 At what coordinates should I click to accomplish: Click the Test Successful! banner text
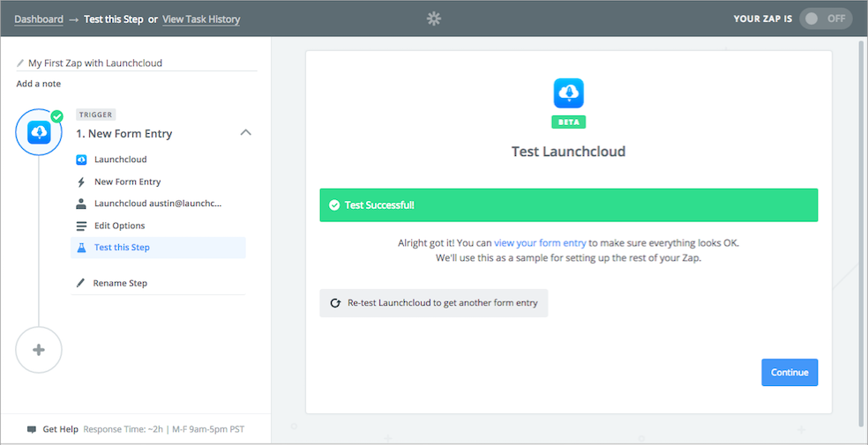(379, 205)
